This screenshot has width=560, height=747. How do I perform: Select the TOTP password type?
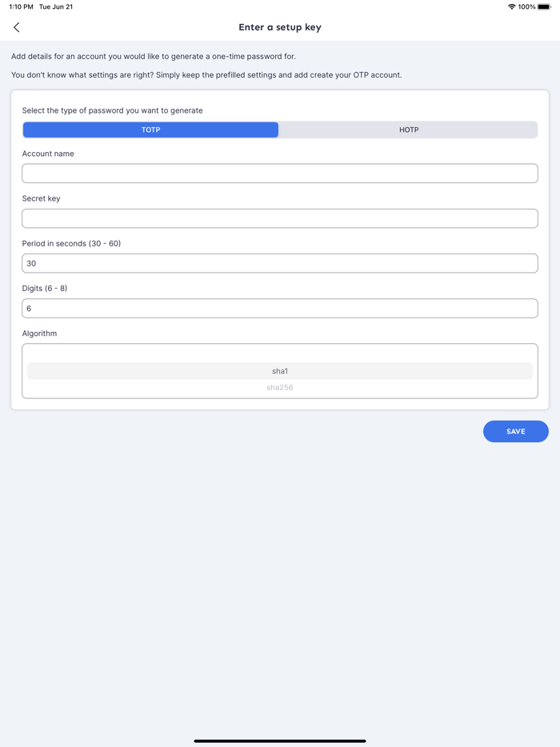150,130
